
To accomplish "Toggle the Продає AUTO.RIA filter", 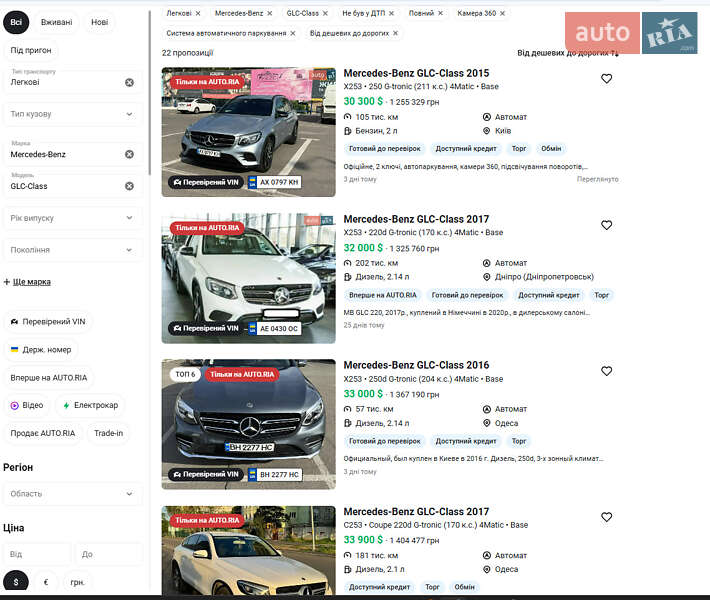I will point(43,433).
